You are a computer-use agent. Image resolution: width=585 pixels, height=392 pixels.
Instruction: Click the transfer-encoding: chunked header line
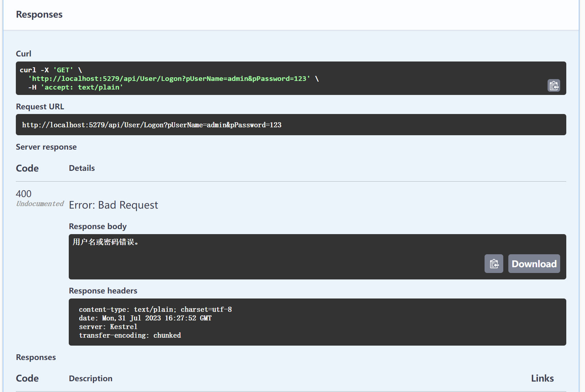click(x=130, y=336)
